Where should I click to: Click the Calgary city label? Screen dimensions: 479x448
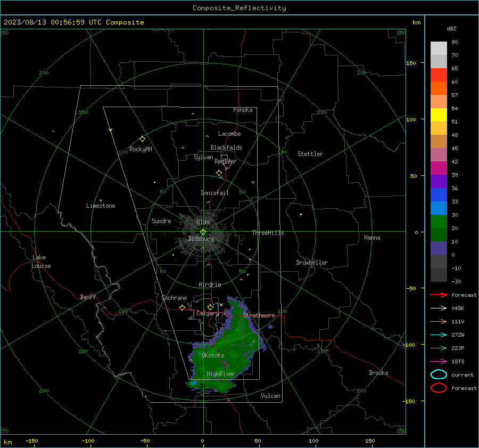tap(208, 313)
